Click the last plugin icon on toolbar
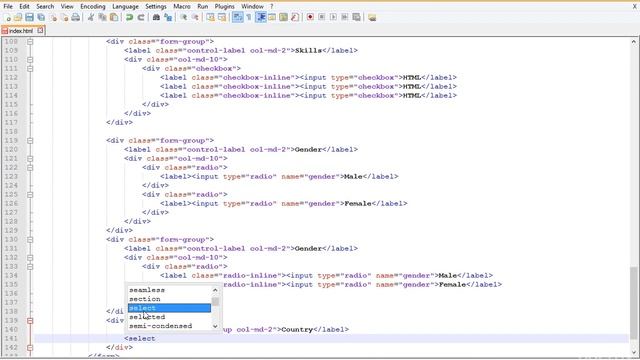 coord(372,18)
